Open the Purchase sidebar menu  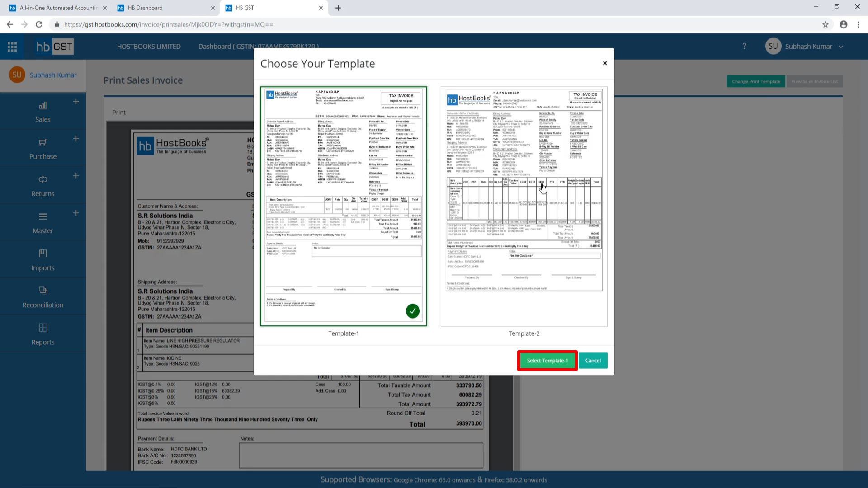(x=42, y=149)
